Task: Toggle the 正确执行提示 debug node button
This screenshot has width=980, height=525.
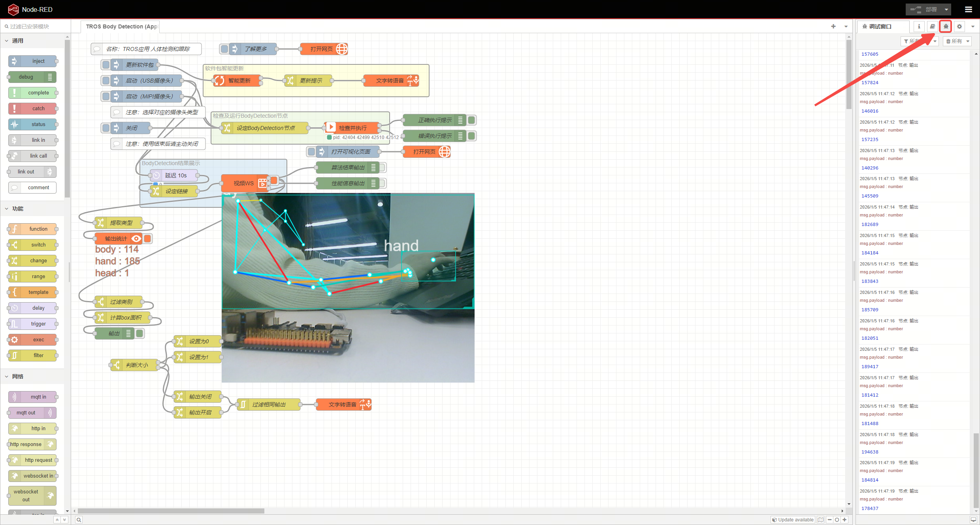Action: click(471, 120)
